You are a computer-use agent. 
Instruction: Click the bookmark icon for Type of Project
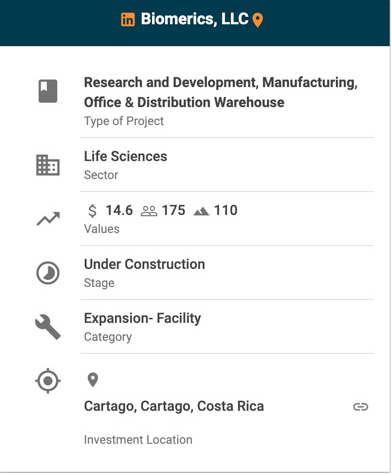(48, 91)
